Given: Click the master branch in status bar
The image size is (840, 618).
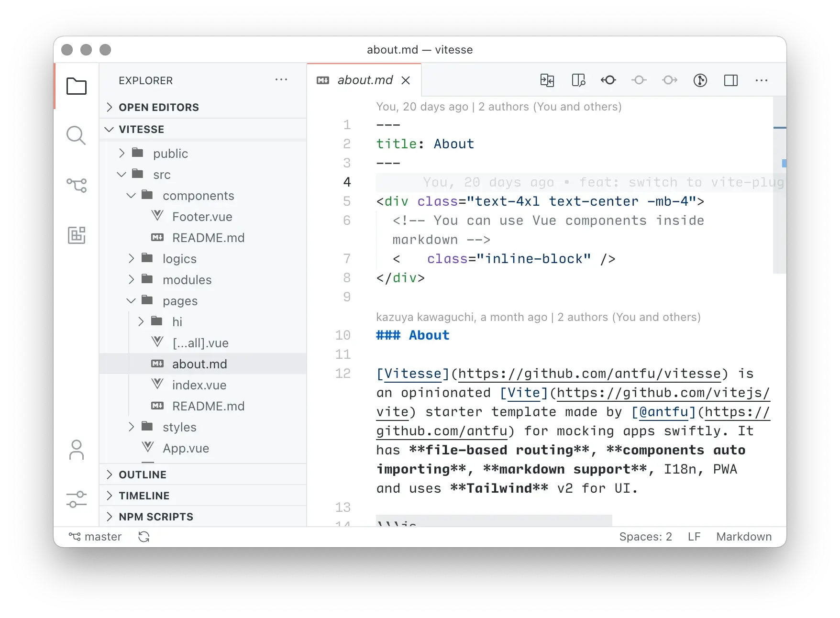Looking at the screenshot, I should click(95, 537).
